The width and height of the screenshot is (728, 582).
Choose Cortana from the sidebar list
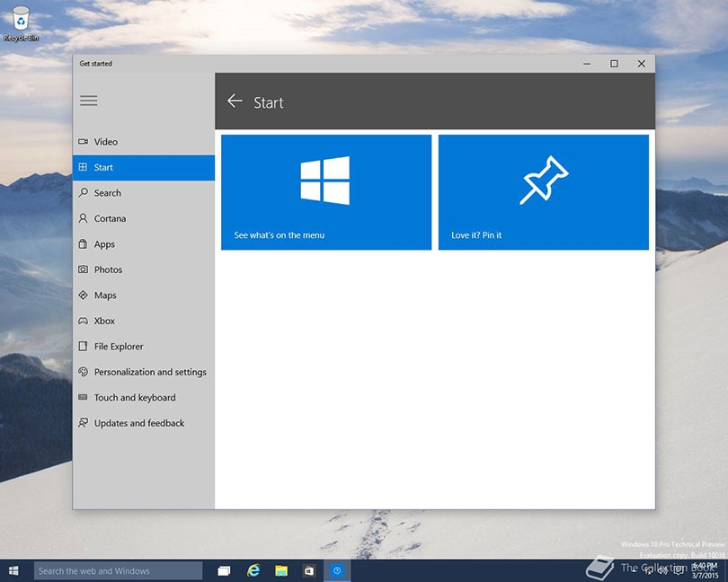point(144,218)
